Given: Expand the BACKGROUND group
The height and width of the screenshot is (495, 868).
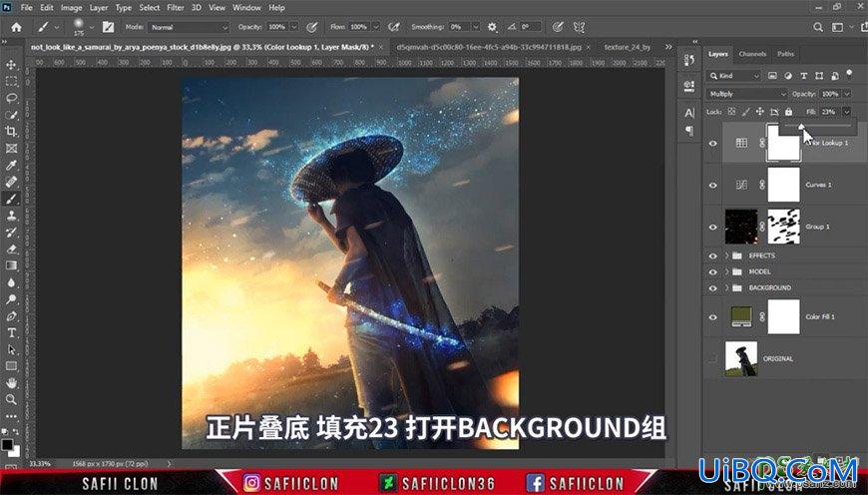Looking at the screenshot, I should (727, 288).
